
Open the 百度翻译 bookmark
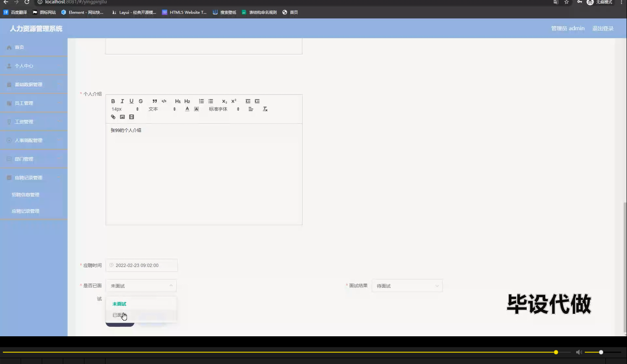15,12
